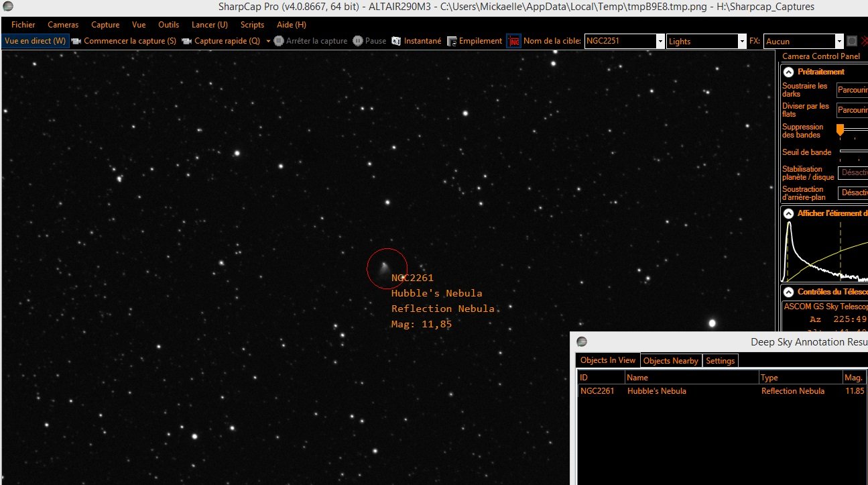Click the Instantané snapshot icon
The image size is (868, 485).
click(396, 41)
